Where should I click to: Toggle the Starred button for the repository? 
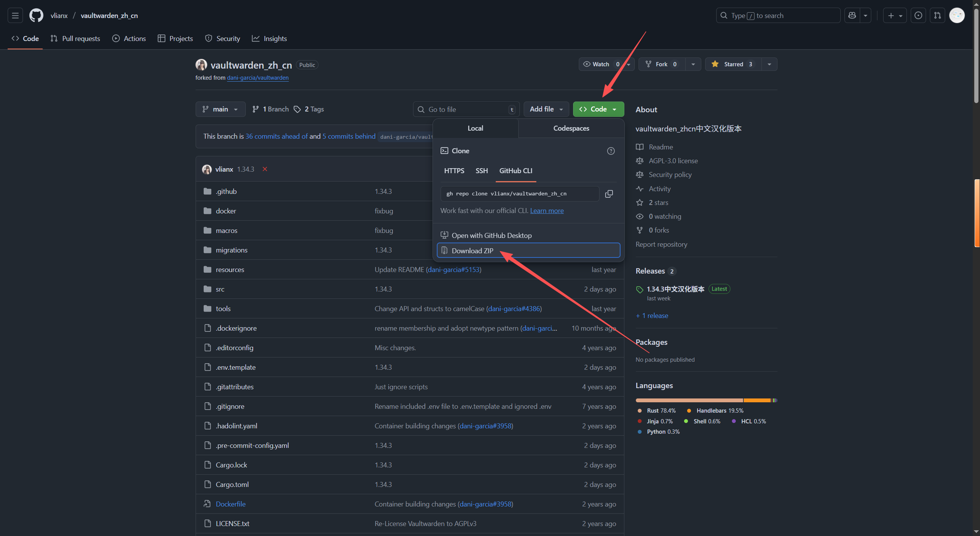(x=733, y=64)
